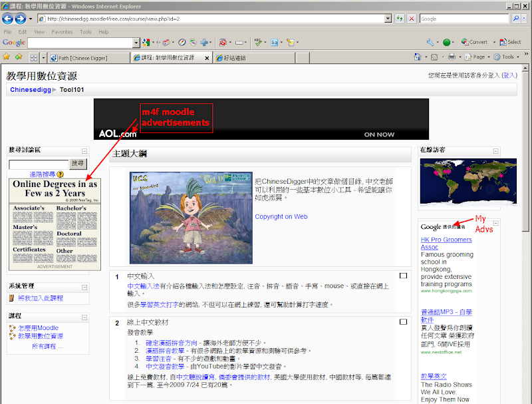532x404 pixels.
Task: Click the 登入 login link
Action: tap(509, 75)
